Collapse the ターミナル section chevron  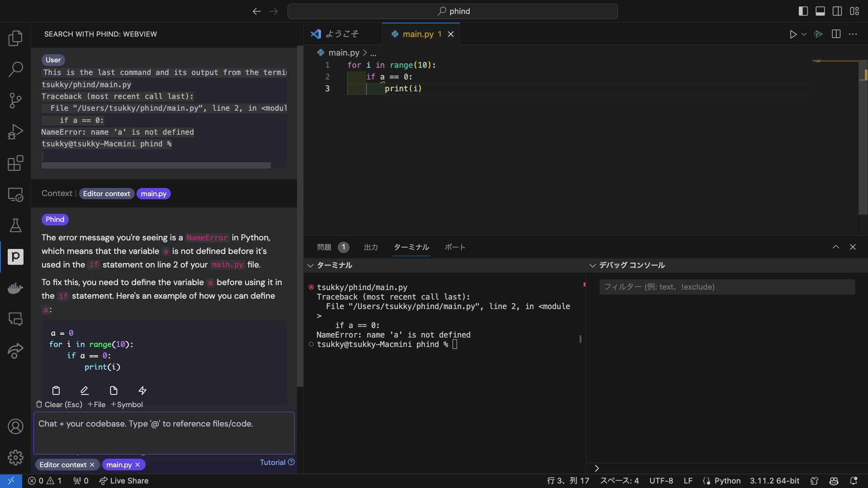pos(311,266)
